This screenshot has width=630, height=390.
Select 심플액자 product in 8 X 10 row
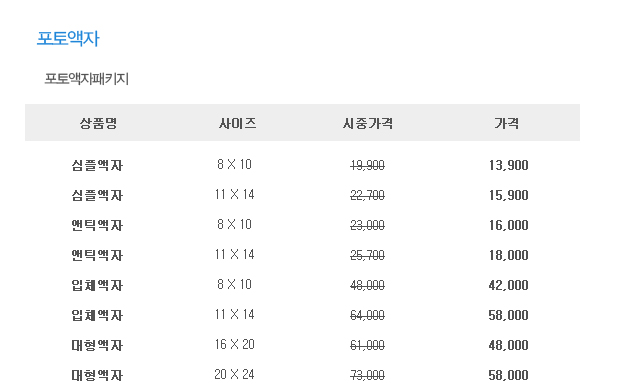(97, 165)
